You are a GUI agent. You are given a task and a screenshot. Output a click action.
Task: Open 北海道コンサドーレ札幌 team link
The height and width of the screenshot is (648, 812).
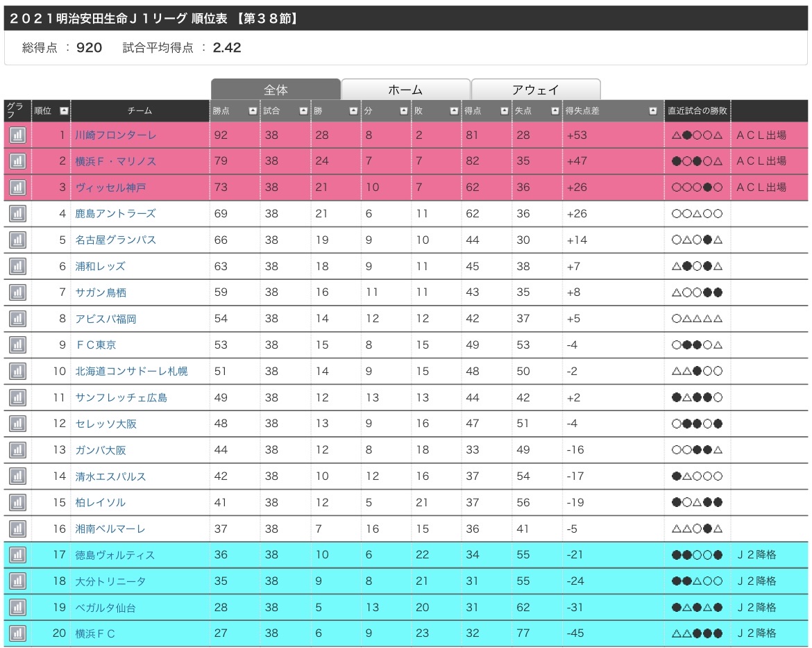(x=132, y=371)
